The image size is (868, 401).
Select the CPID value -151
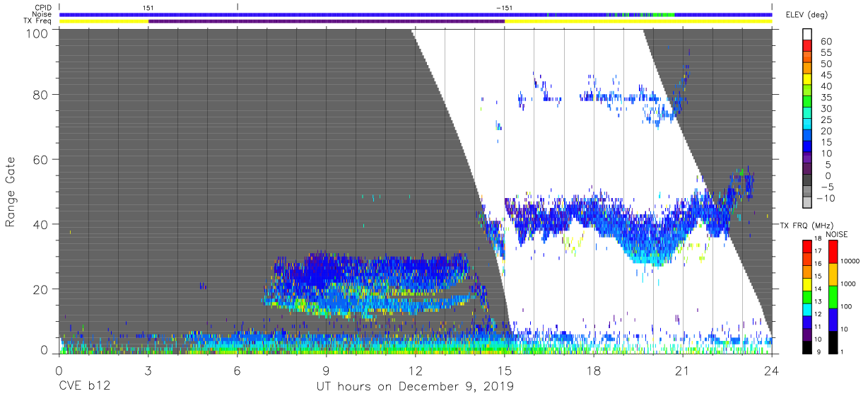click(x=505, y=8)
